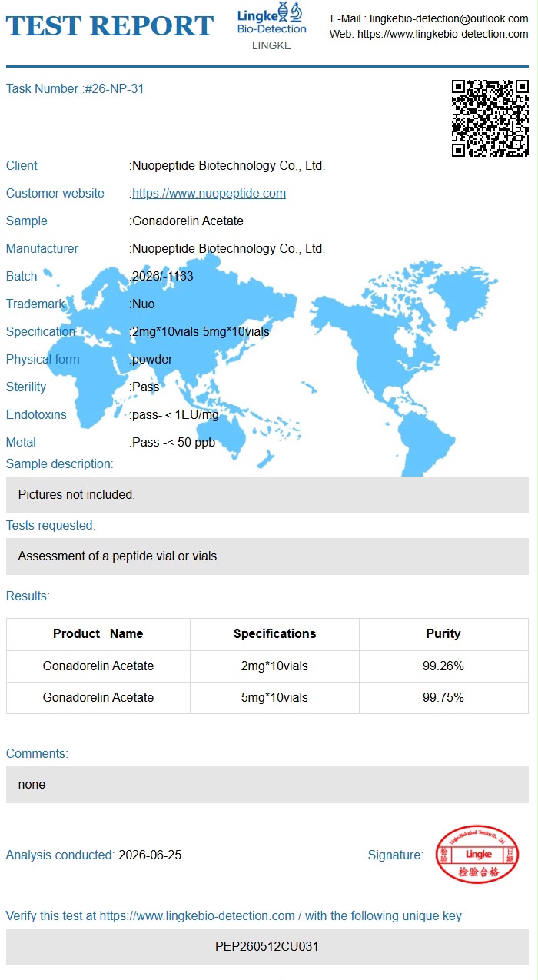Click the 5mg*10vials specification cell
Screen dimensions: 538x980
click(275, 698)
